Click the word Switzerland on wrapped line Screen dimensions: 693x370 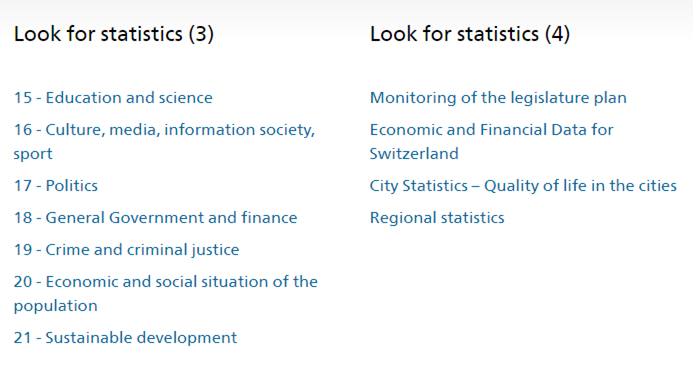[x=414, y=153]
